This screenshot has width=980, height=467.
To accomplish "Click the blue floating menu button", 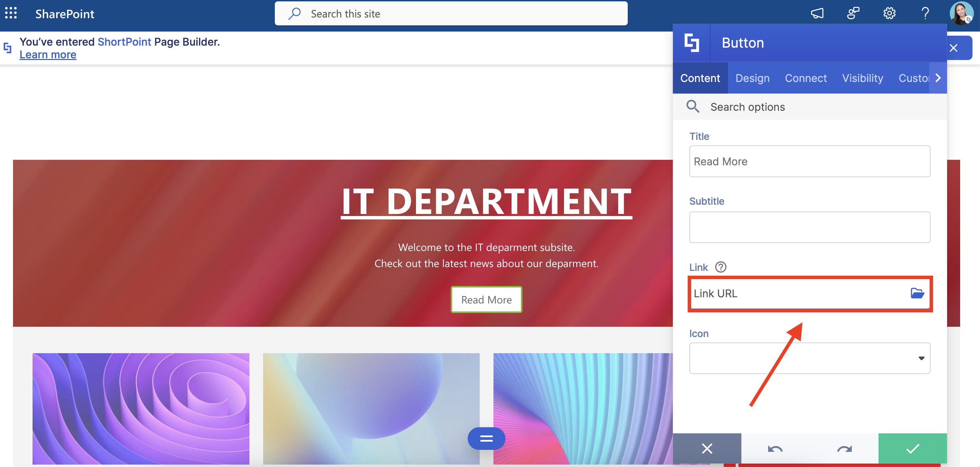I will pyautogui.click(x=486, y=439).
